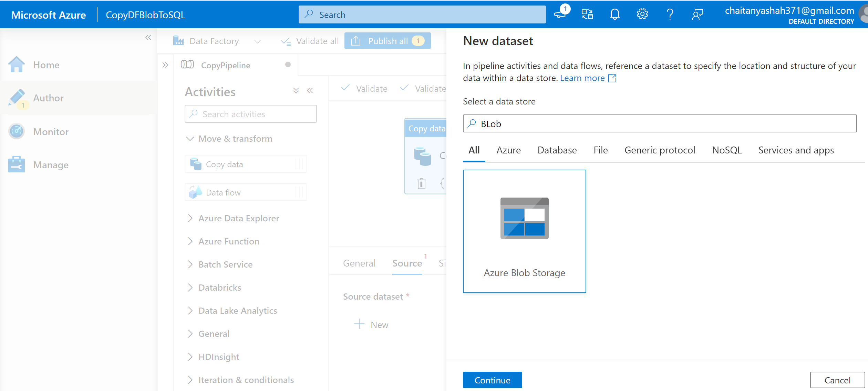Screen dimensions: 868x391
Task: Collapse the Activities pane with double chevron
Action: pos(310,91)
